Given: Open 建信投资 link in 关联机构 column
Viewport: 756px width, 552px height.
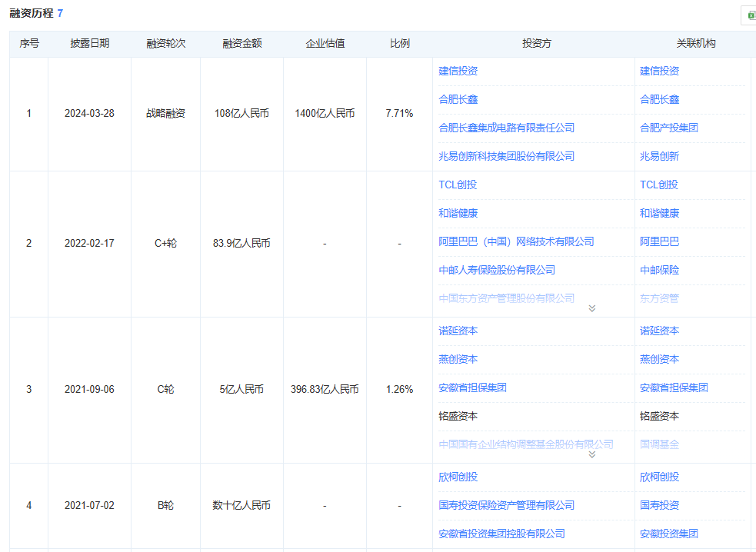Looking at the screenshot, I should [659, 71].
